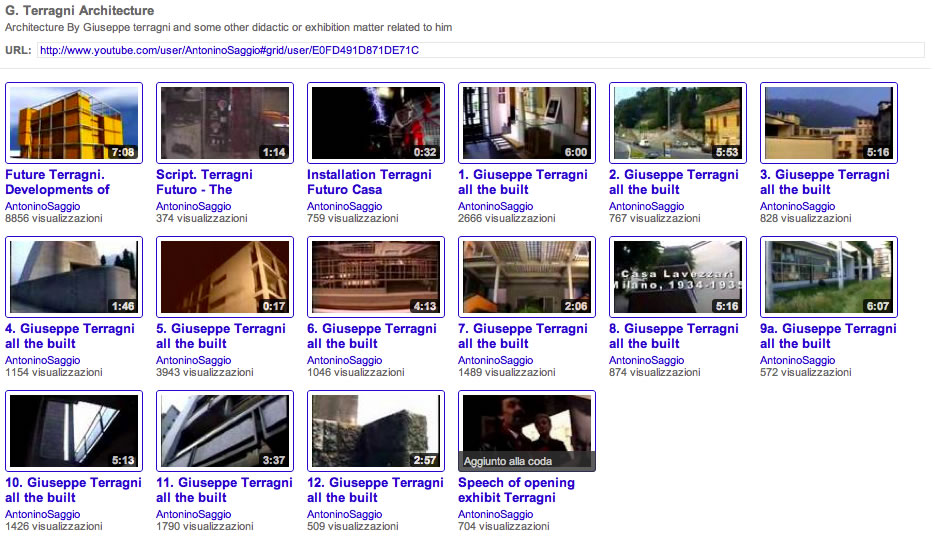The height and width of the screenshot is (549, 935).
Task: Click the '9a. Giuseppe Terragni all the built' title
Action: 828,336
